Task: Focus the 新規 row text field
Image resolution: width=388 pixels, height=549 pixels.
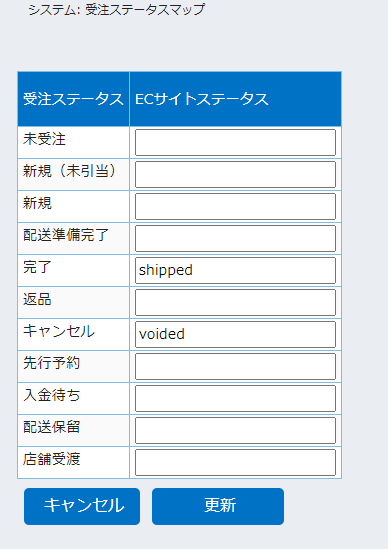Action: pos(235,207)
